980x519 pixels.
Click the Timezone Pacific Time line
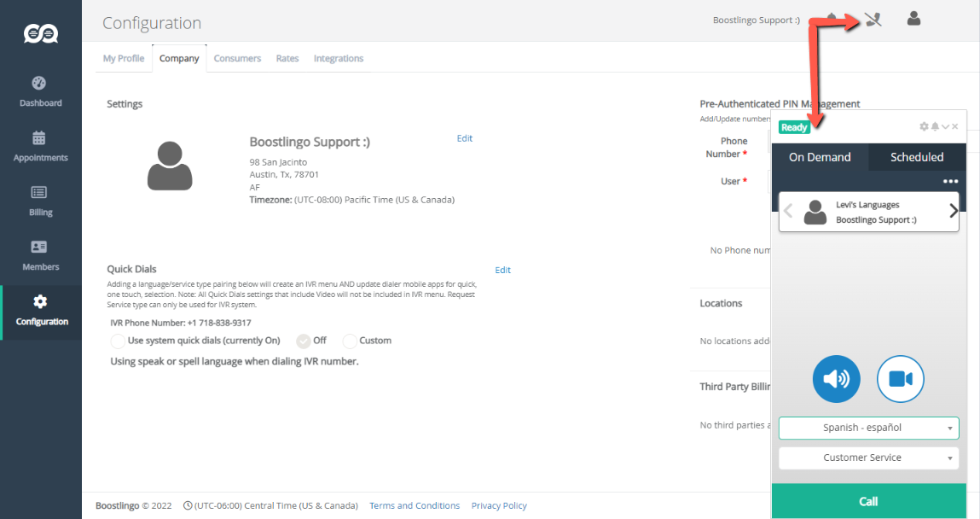coord(352,200)
